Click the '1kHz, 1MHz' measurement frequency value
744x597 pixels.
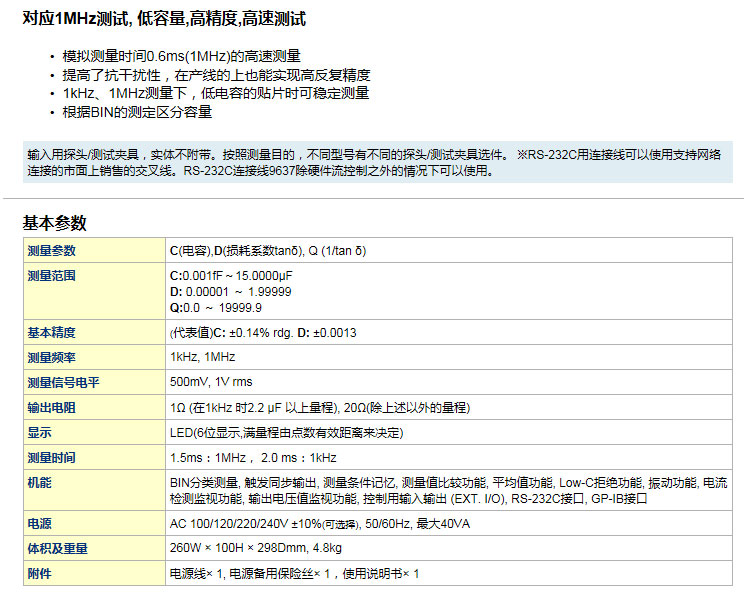[202, 357]
